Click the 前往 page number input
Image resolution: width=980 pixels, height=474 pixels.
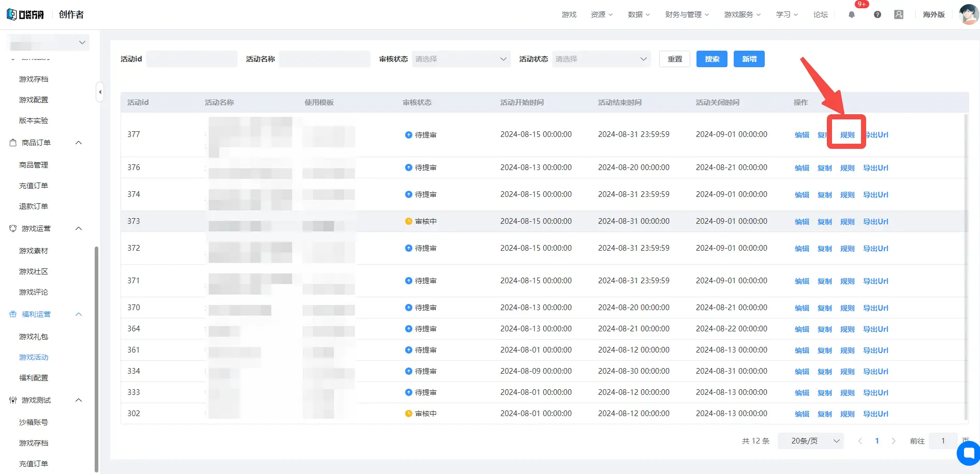point(943,441)
